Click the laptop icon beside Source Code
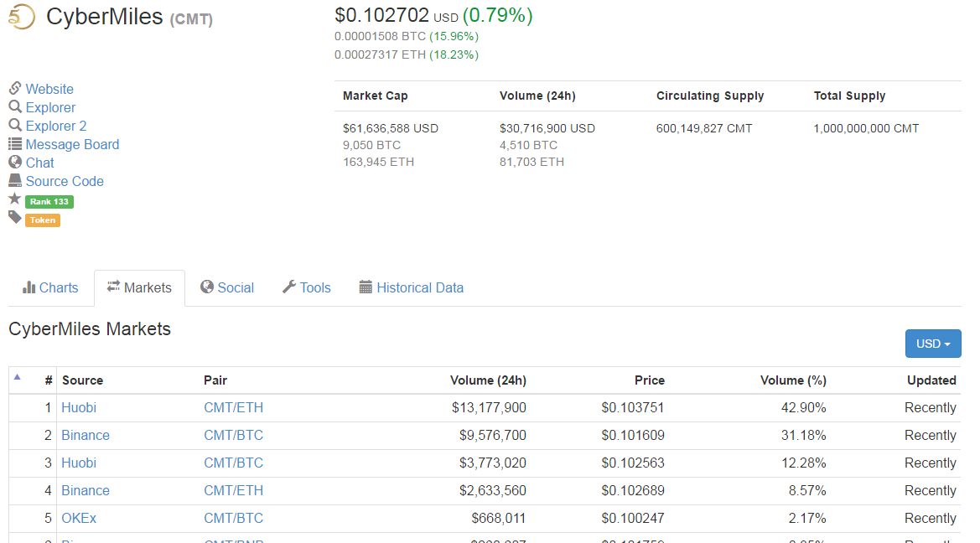 point(15,181)
